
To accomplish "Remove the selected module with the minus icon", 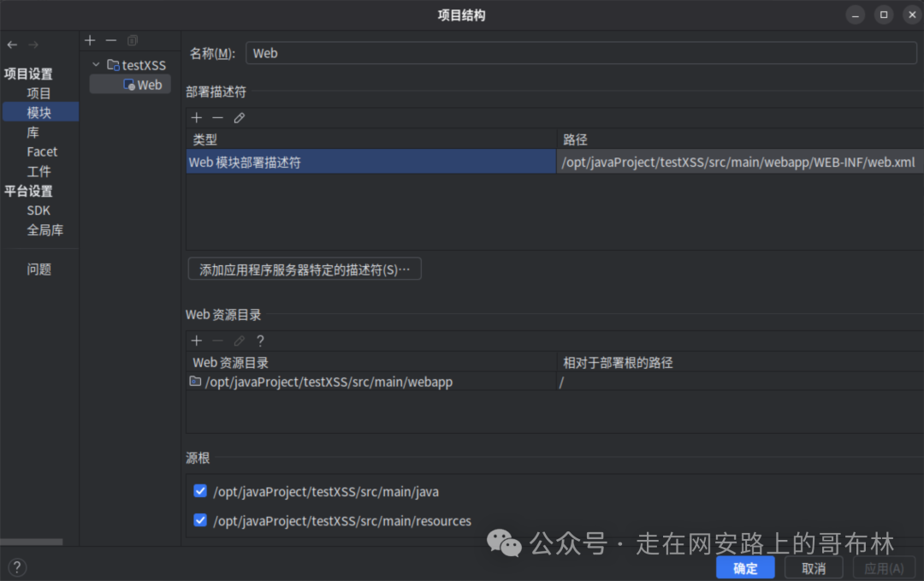I will pyautogui.click(x=110, y=40).
